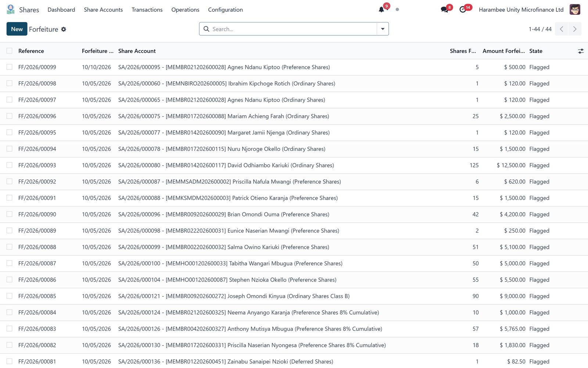
Task: Open the Dashboard menu
Action: tap(61, 10)
